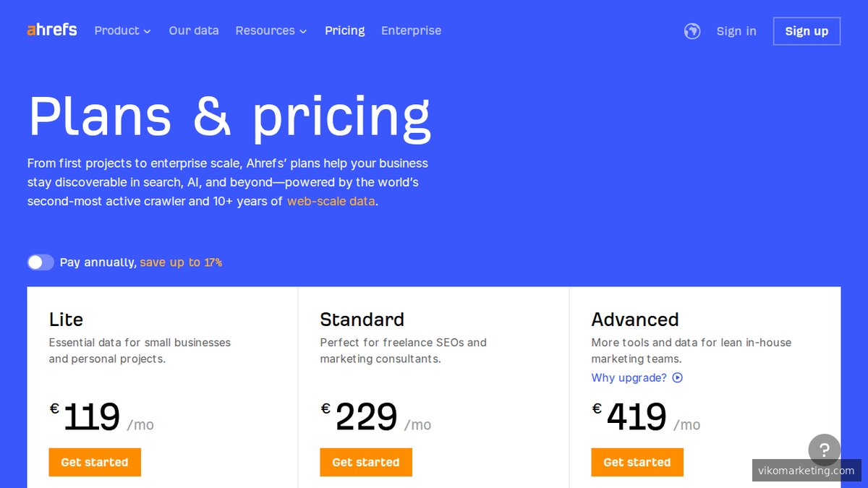Click the ahrefs logo
The image size is (868, 488).
point(51,30)
